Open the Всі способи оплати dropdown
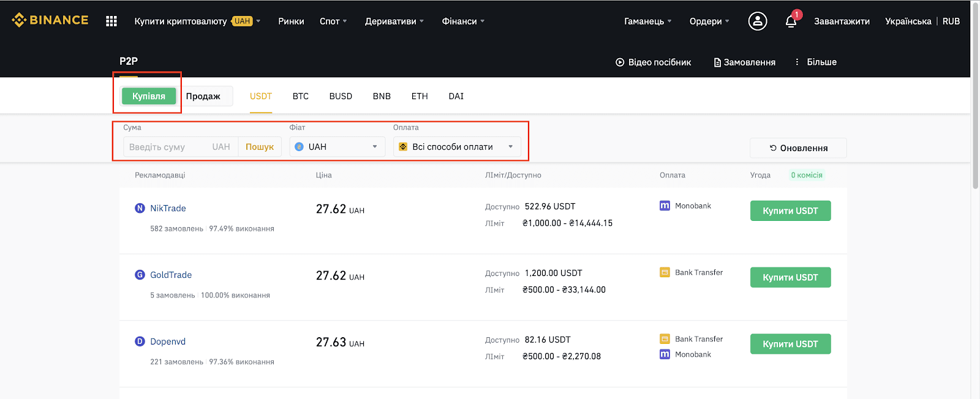This screenshot has height=399, width=980. tap(457, 147)
